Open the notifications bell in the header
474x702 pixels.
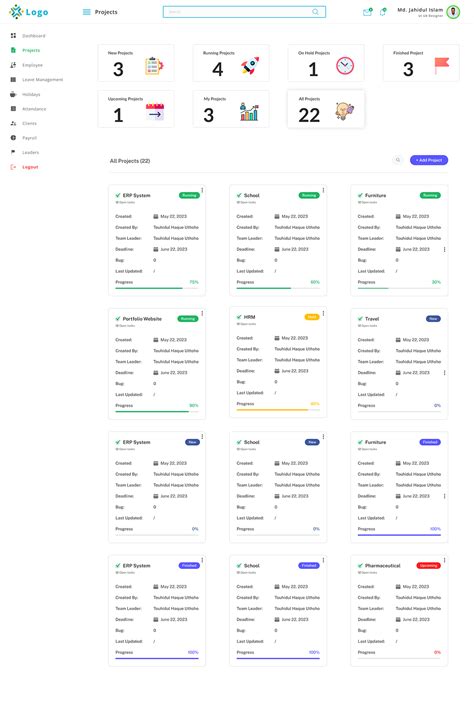click(x=383, y=12)
